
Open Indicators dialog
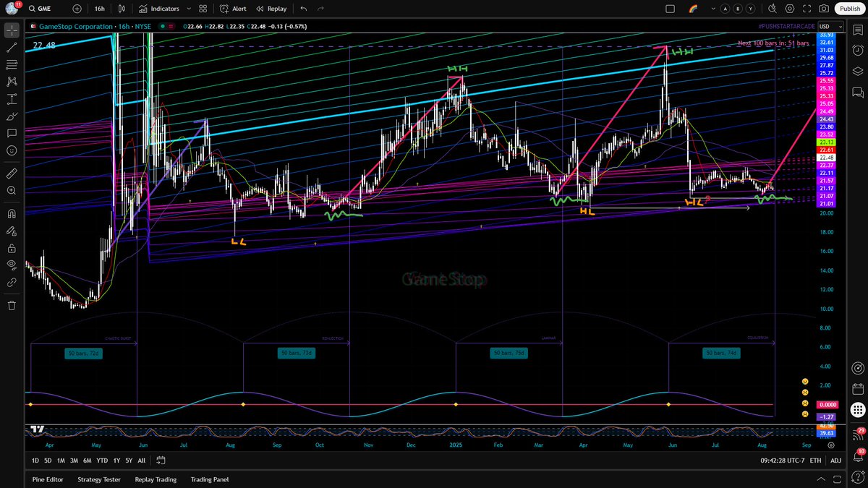[x=160, y=9]
